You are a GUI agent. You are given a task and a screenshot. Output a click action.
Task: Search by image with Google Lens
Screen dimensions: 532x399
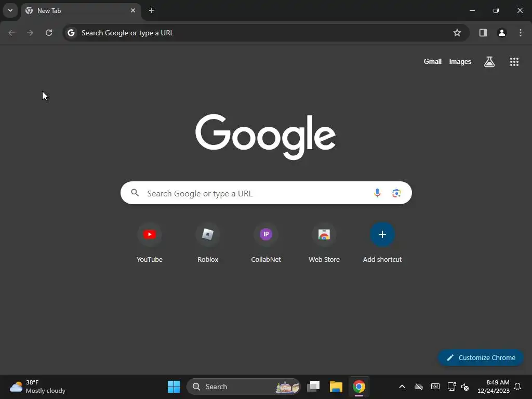pos(396,193)
